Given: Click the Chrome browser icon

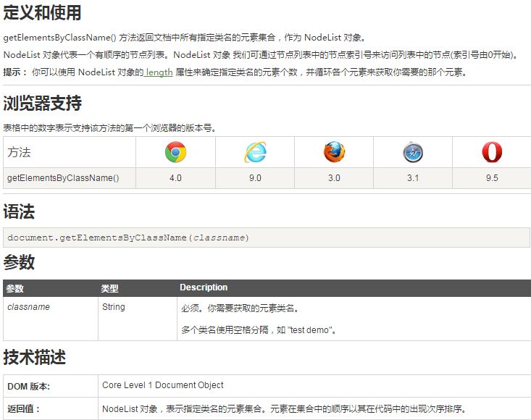Looking at the screenshot, I should coord(175,152).
